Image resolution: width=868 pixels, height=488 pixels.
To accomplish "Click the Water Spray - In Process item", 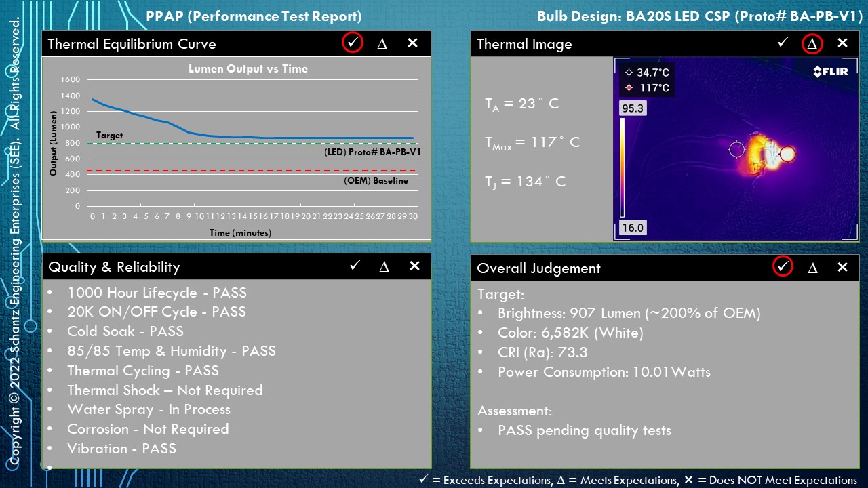I will 149,409.
